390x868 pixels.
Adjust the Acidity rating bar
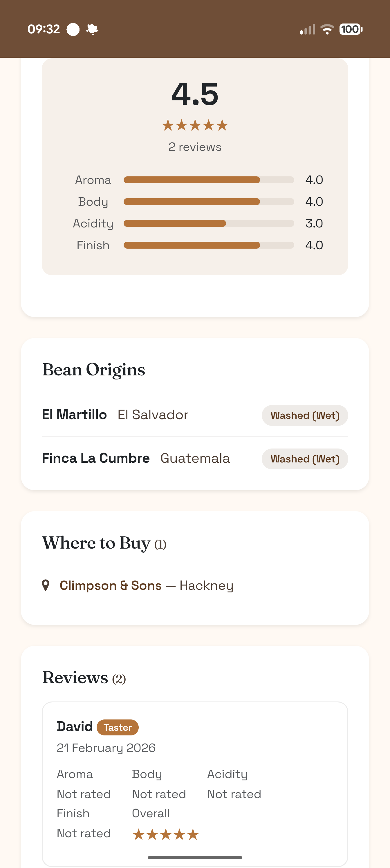click(x=209, y=223)
